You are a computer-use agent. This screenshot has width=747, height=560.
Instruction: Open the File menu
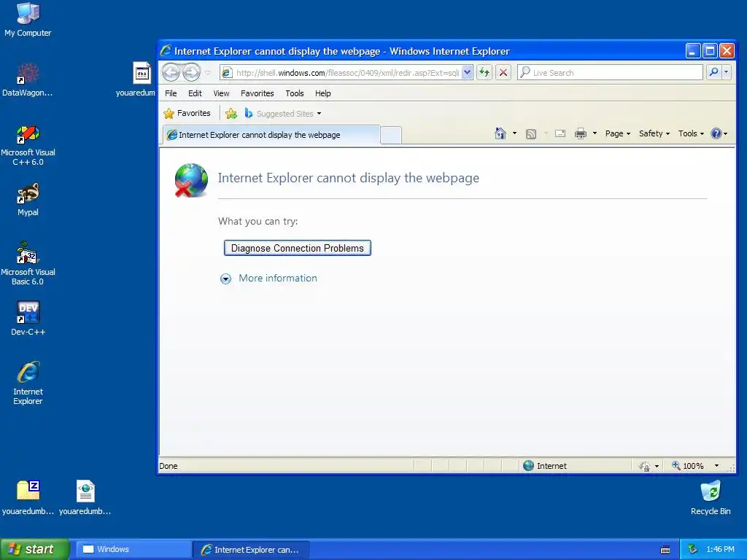tap(171, 93)
